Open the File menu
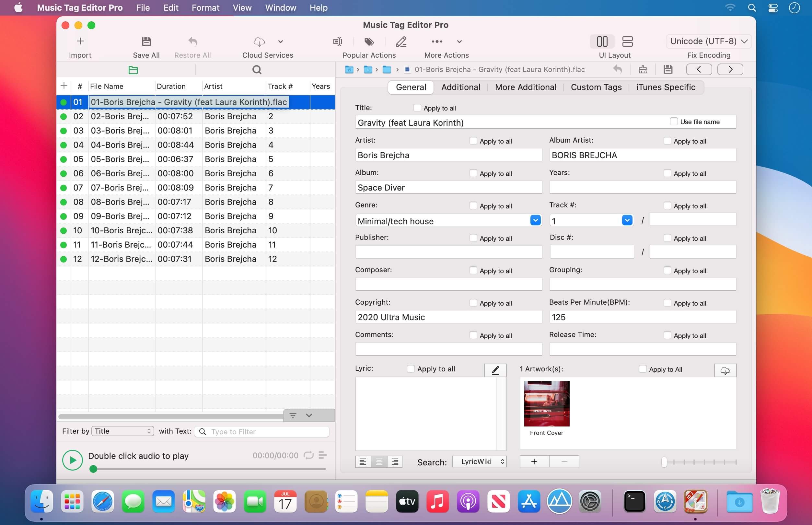812x525 pixels. 143,7
